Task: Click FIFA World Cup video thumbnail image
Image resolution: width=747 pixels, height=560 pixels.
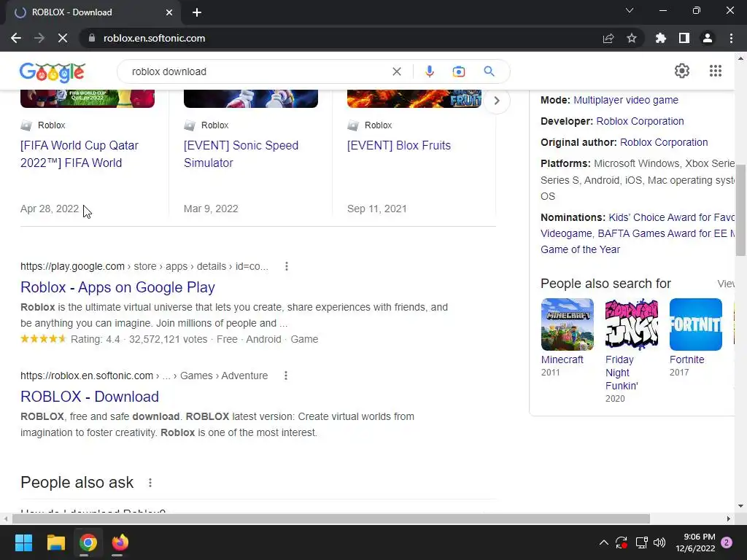Action: [x=88, y=98]
